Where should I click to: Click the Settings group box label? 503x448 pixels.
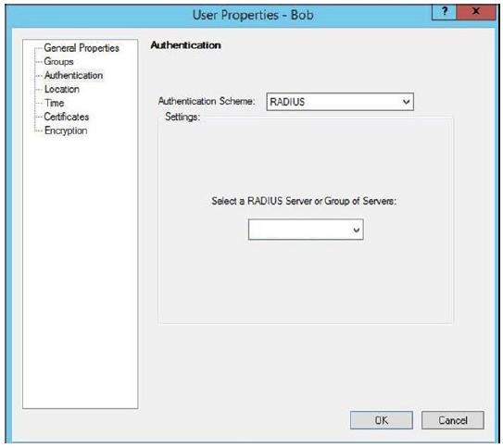[x=182, y=117]
